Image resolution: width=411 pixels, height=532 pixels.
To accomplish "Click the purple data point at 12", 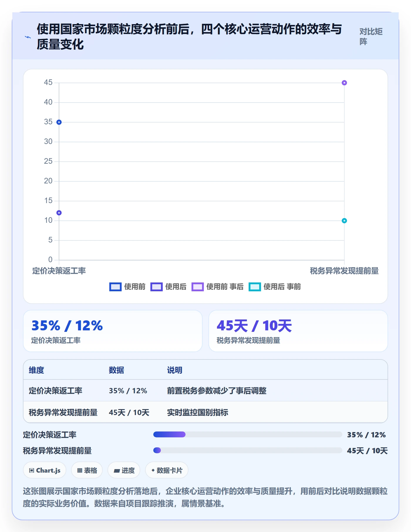I will click(59, 213).
